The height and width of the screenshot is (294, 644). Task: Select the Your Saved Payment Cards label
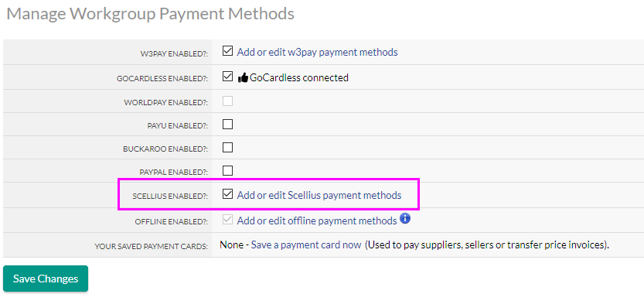pyautogui.click(x=152, y=247)
